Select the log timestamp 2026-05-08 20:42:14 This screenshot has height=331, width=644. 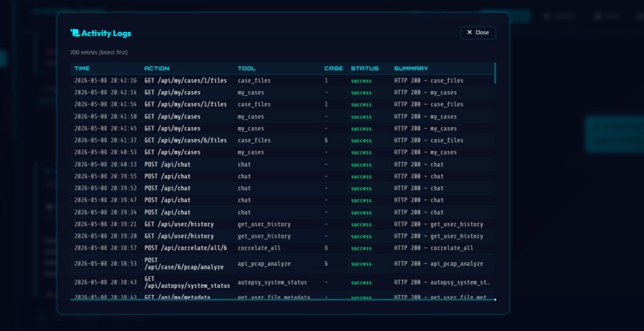105,93
